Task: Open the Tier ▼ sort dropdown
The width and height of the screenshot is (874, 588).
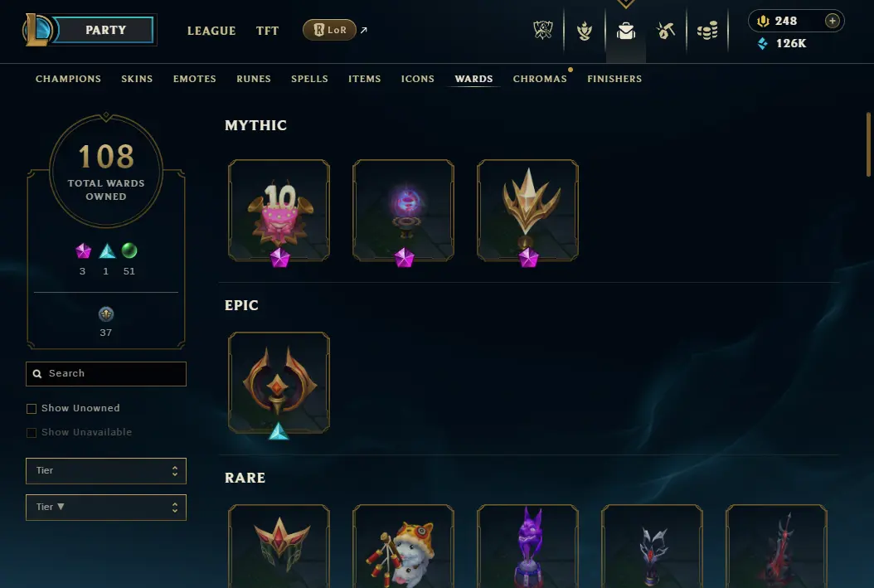Action: (x=106, y=508)
